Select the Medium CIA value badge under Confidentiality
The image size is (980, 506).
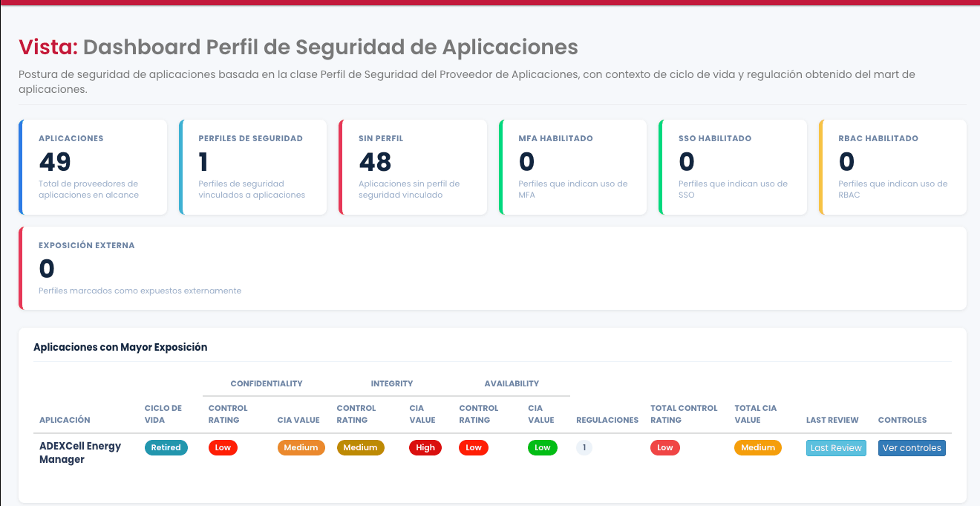[301, 447]
